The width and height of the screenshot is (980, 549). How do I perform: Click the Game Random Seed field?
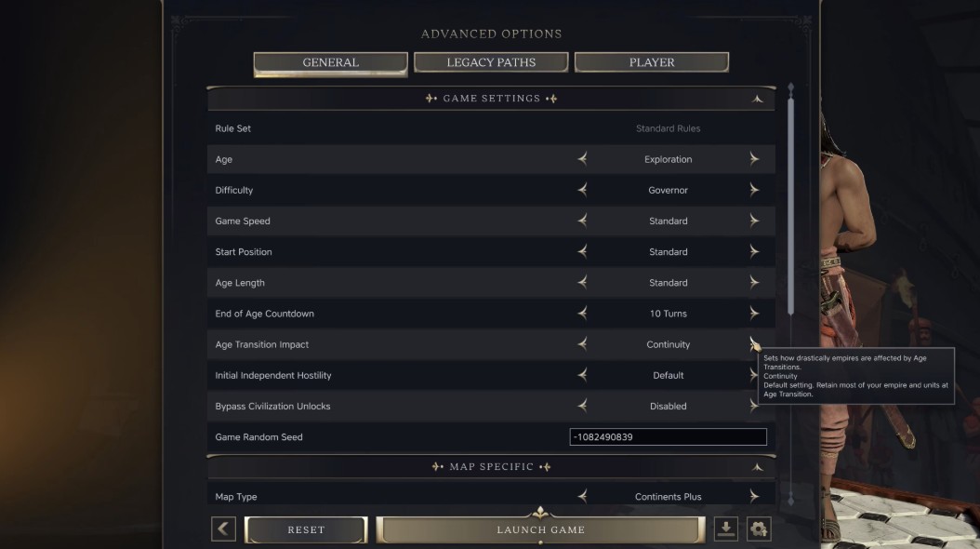pyautogui.click(x=668, y=436)
